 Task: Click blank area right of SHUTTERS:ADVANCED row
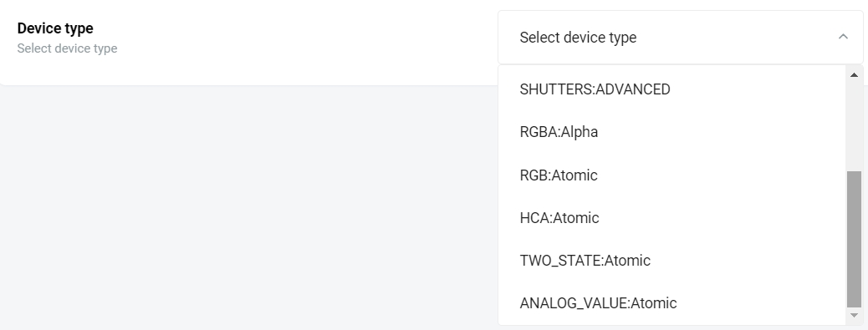[x=758, y=89]
